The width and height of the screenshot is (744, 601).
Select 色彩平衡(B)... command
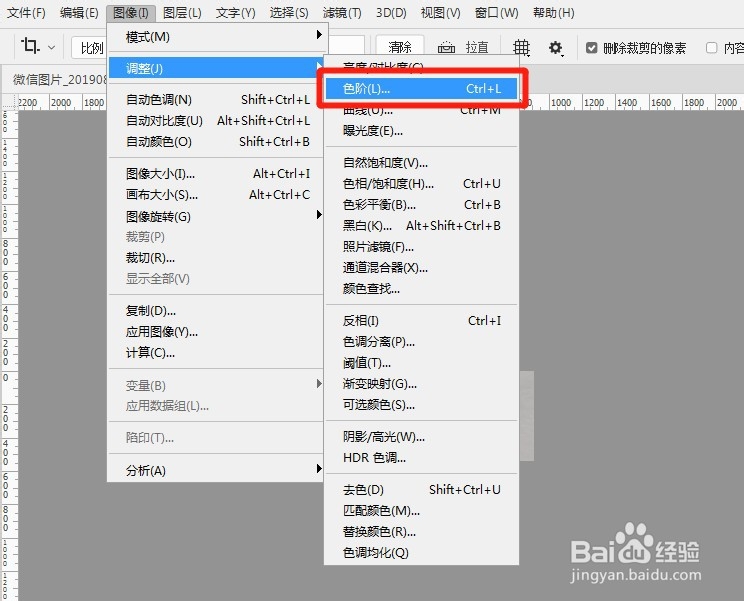tap(421, 204)
